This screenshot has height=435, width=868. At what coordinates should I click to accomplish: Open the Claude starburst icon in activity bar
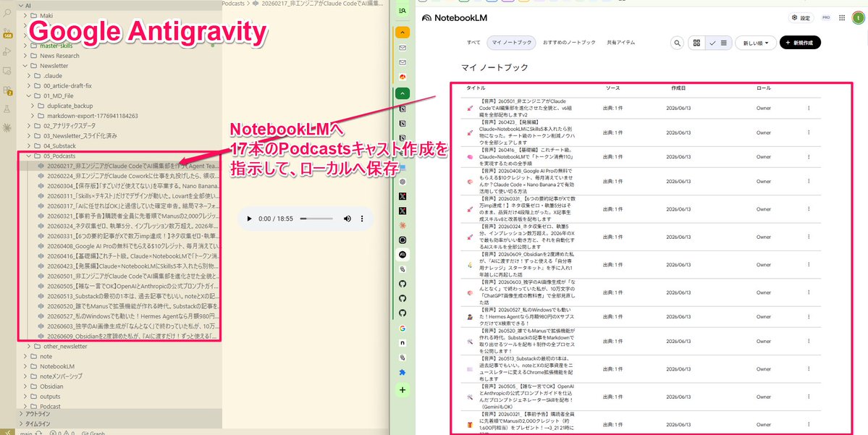[7, 128]
